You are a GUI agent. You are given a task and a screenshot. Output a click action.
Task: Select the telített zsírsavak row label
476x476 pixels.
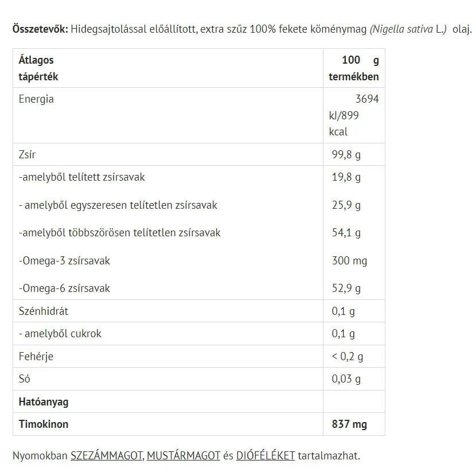81,177
